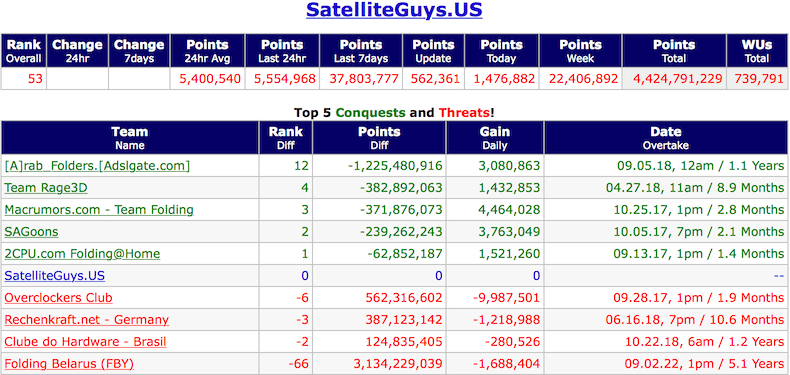
Task: Click the Gain Daily column header
Action: pos(495,138)
